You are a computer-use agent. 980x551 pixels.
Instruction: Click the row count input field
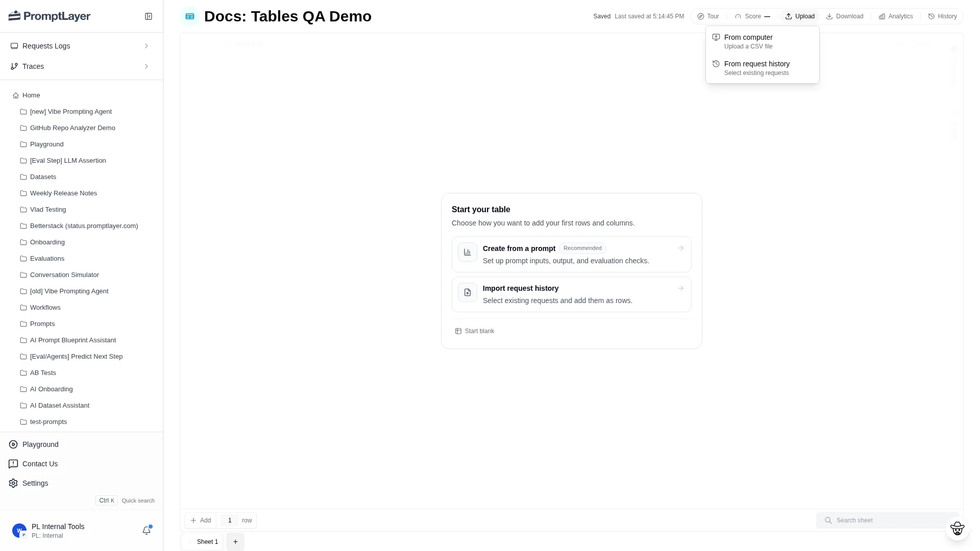[230, 520]
